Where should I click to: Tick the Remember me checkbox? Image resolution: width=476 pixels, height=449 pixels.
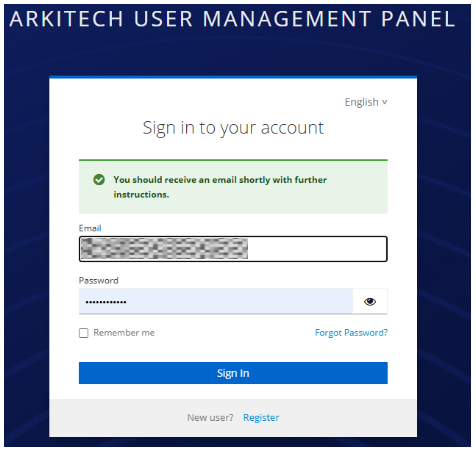[84, 333]
